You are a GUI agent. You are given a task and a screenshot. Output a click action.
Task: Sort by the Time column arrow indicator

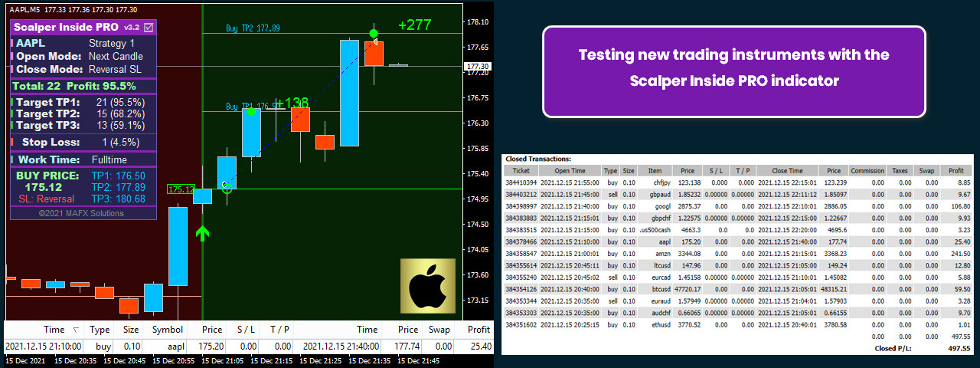coord(75,329)
